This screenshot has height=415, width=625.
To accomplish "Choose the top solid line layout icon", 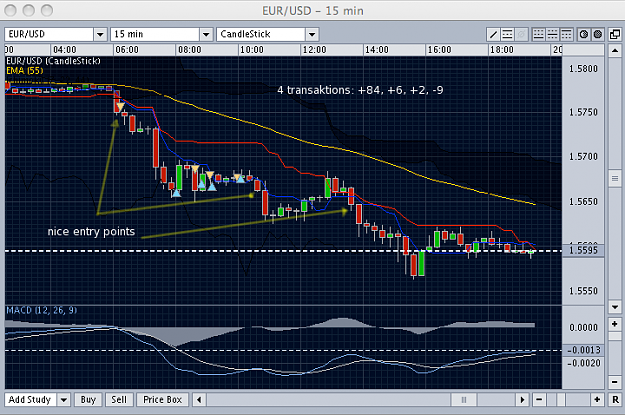I will pyautogui.click(x=566, y=35).
